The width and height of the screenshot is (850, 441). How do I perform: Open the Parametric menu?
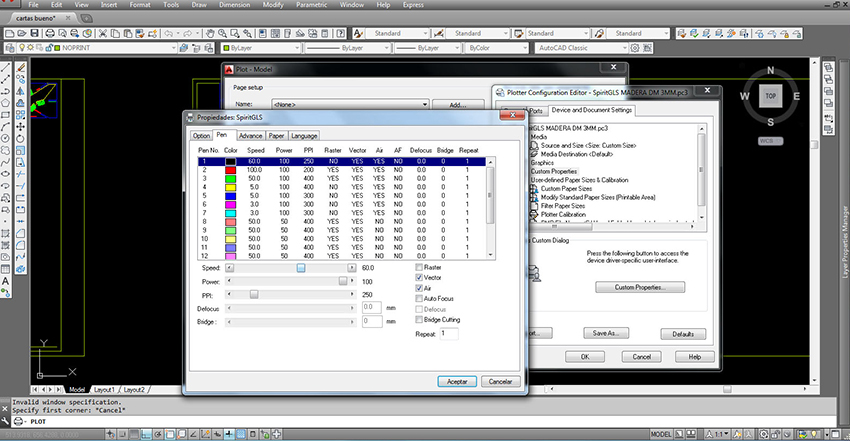point(312,5)
